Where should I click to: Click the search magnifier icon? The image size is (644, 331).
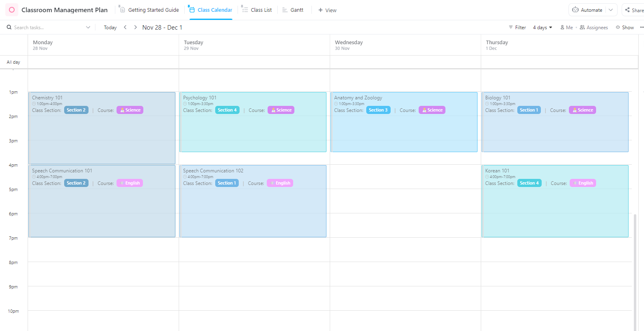(x=9, y=27)
